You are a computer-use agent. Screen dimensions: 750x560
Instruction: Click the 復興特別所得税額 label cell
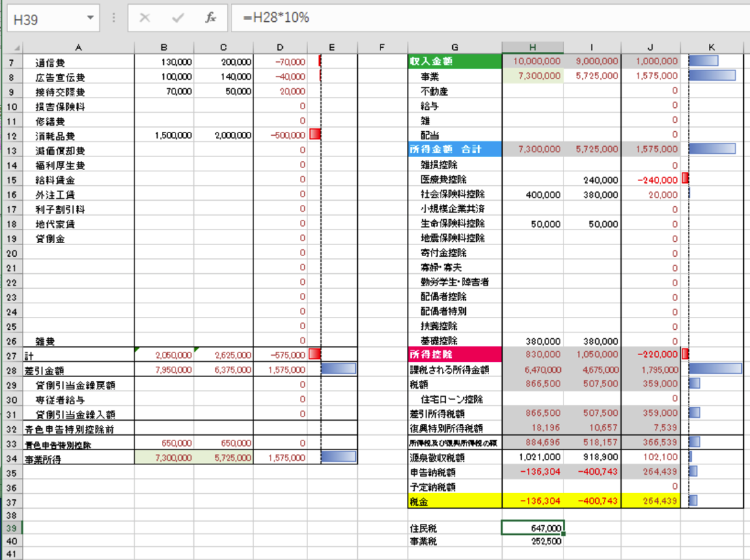point(455,428)
